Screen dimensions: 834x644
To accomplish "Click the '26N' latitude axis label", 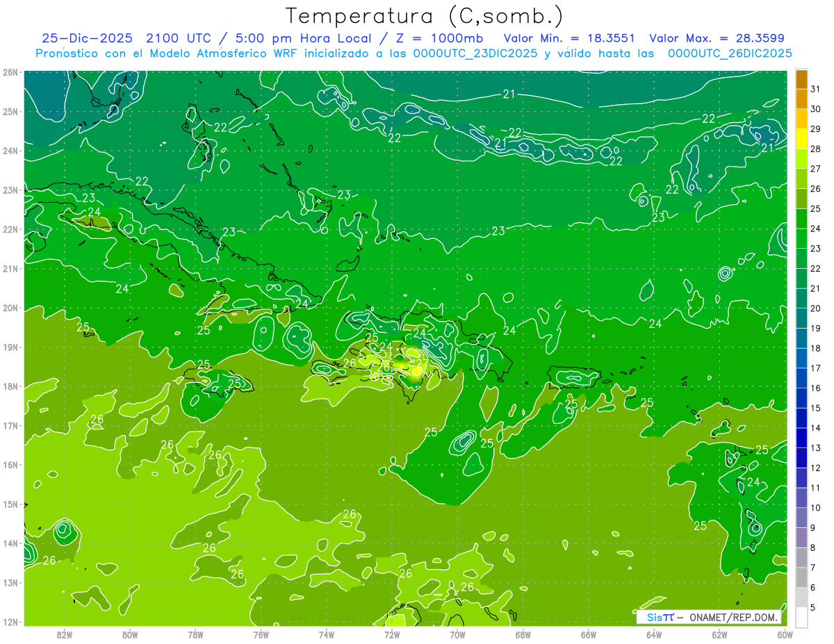I will coord(10,72).
